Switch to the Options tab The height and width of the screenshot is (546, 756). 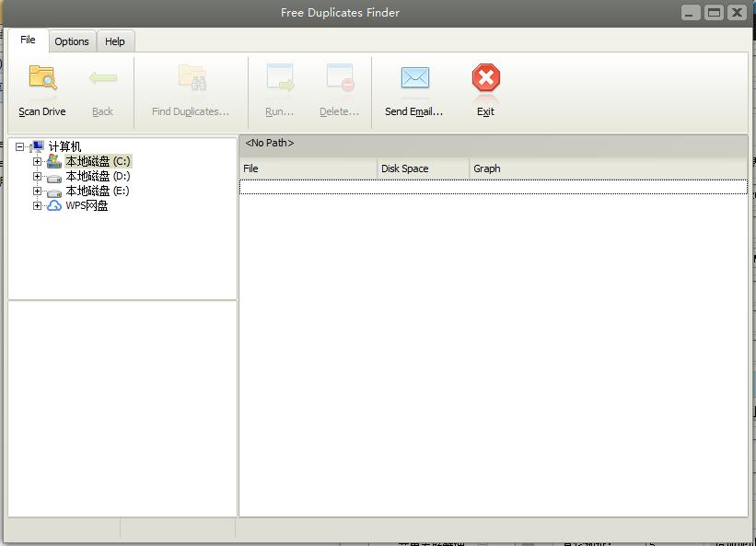tap(71, 41)
